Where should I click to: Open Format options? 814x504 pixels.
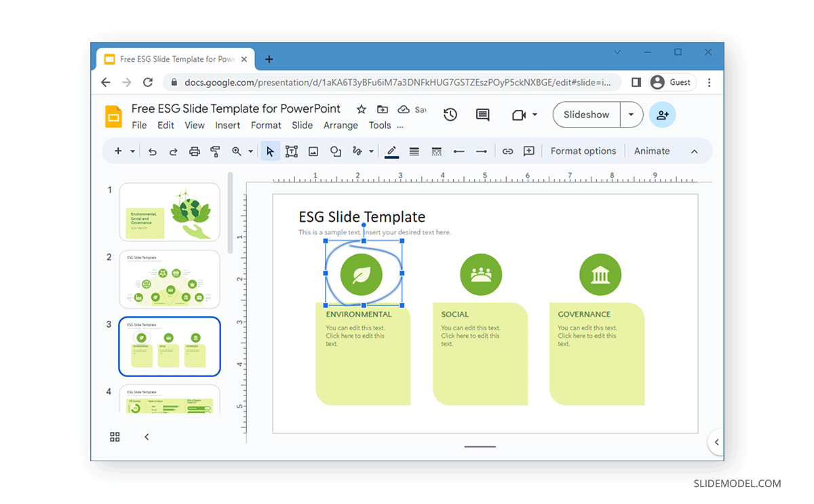point(583,151)
